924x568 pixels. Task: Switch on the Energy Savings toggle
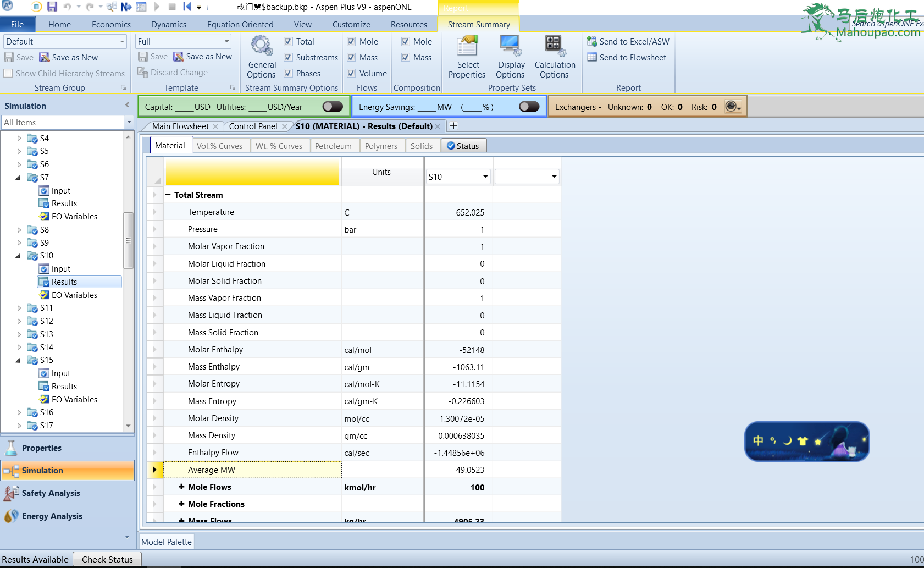click(529, 107)
